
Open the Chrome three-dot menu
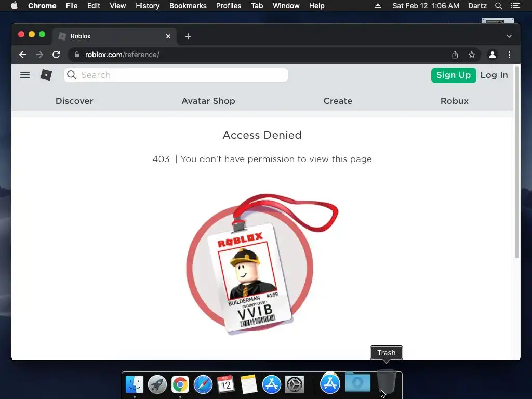point(509,55)
